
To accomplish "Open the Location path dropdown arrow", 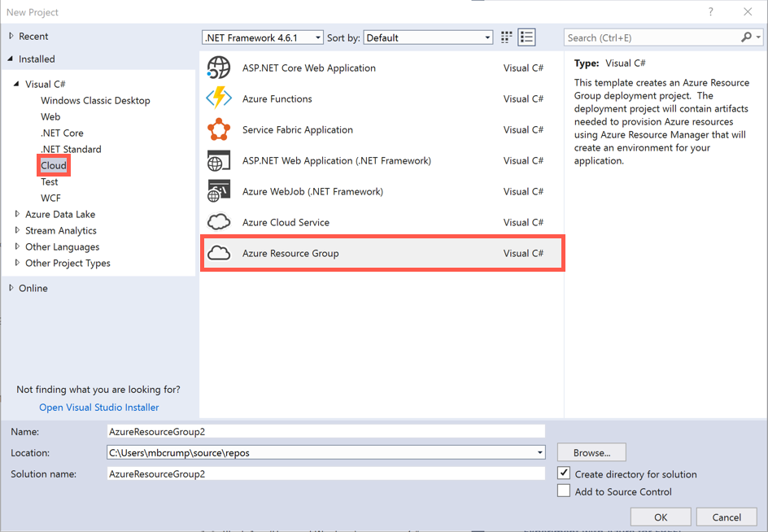I will pyautogui.click(x=539, y=452).
